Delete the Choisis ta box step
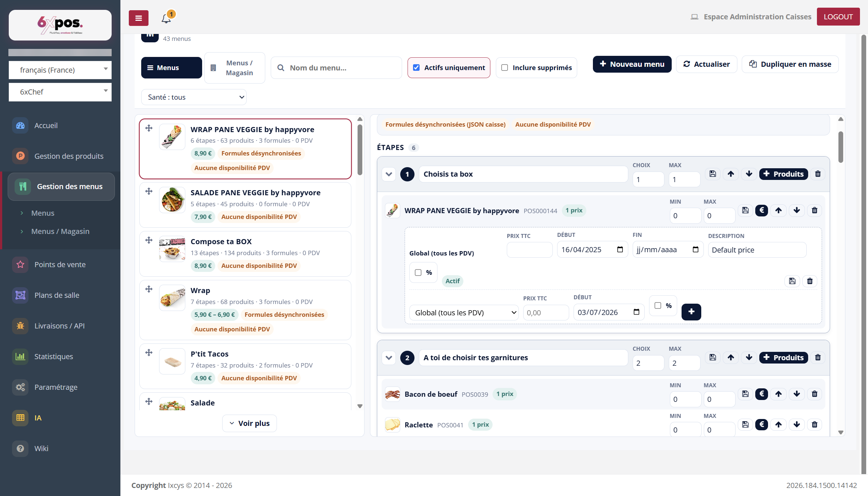This screenshot has width=868, height=496. pos(818,174)
